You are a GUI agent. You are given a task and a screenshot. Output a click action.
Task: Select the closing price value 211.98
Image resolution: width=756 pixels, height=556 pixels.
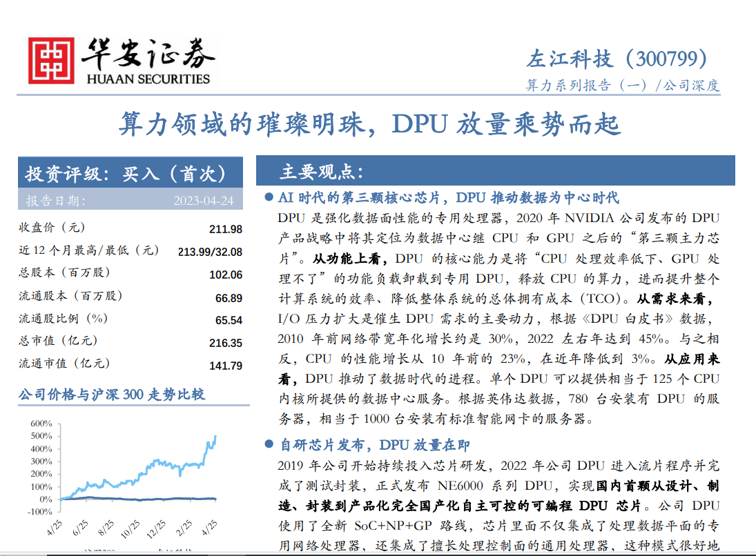point(226,229)
